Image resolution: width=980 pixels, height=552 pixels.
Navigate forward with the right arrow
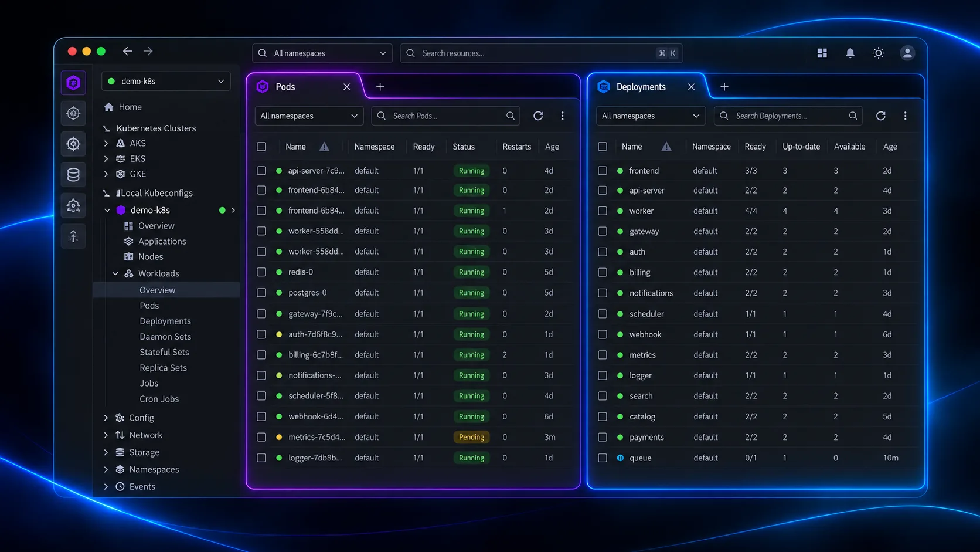tap(148, 51)
